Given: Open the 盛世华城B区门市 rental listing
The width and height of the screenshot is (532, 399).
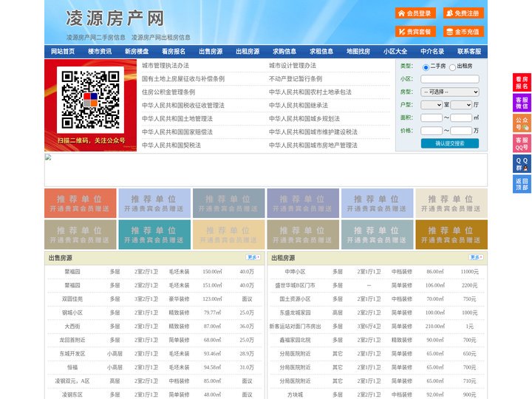Looking at the screenshot, I should 295,285.
